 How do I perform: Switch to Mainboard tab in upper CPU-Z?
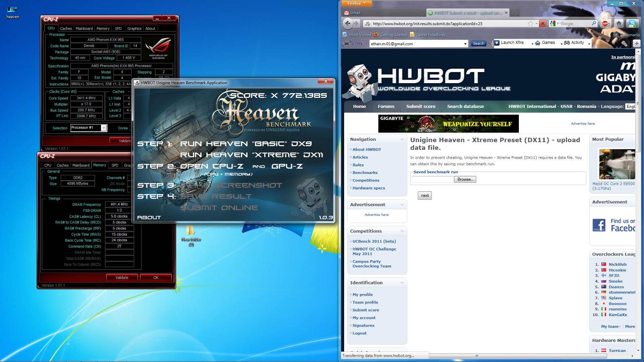pos(84,28)
